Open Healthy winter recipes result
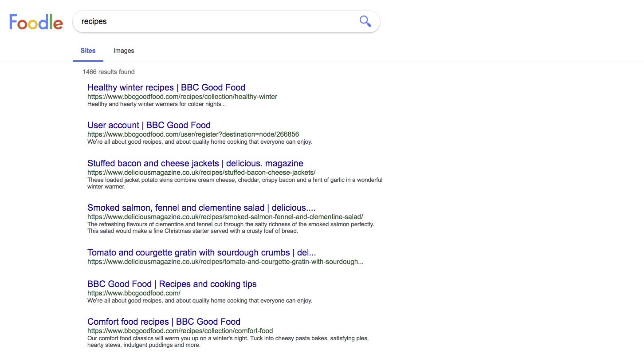Screen dimensions: 644x358 166,87
